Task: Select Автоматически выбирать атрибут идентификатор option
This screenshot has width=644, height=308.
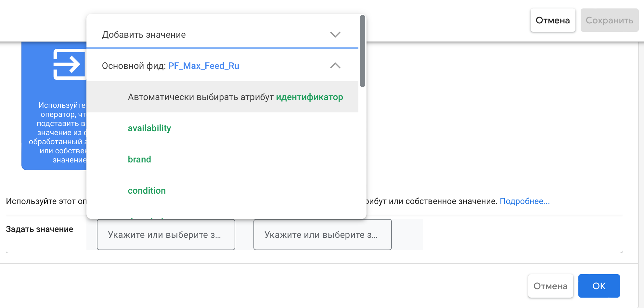Action: pos(235,97)
